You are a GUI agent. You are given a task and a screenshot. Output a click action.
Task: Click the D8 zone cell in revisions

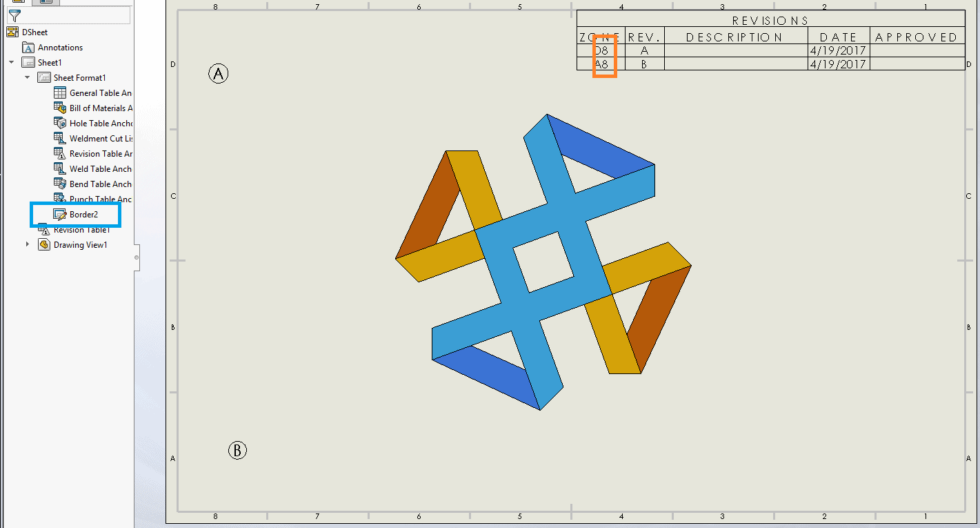coord(601,51)
